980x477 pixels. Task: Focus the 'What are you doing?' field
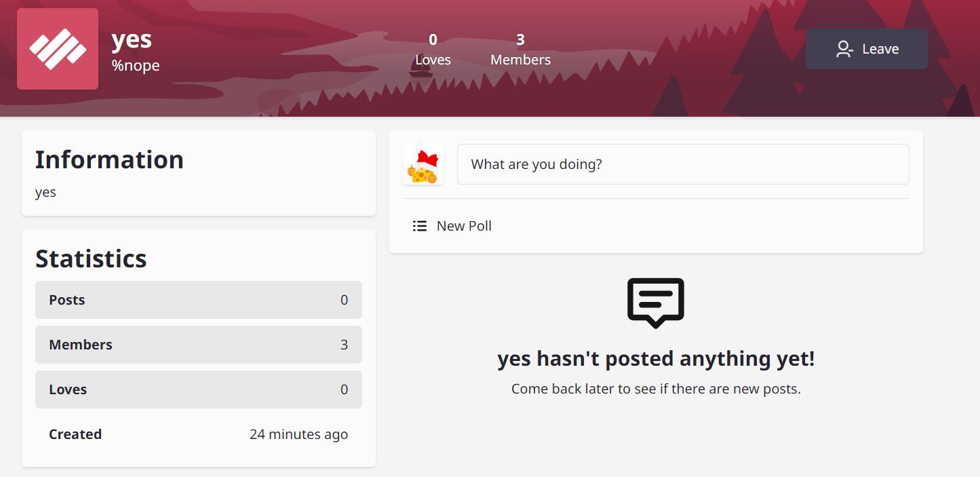[683, 164]
